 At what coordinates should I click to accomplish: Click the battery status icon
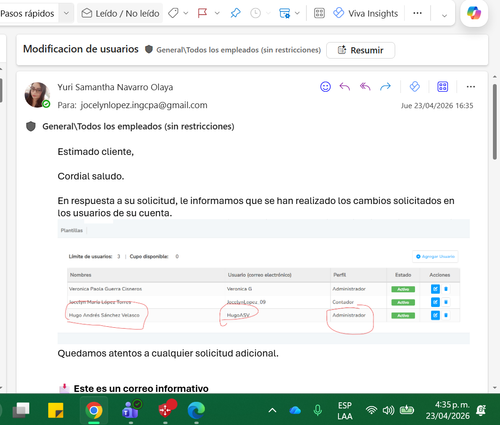click(407, 410)
